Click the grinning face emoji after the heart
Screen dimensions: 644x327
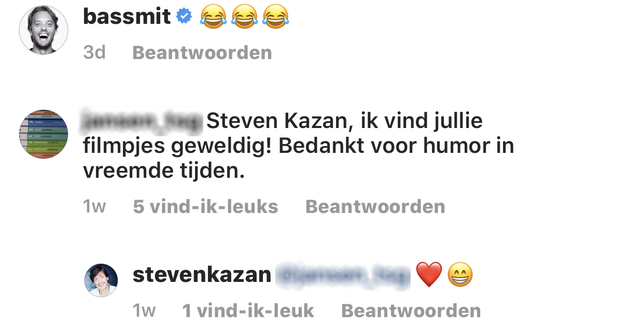tap(460, 275)
